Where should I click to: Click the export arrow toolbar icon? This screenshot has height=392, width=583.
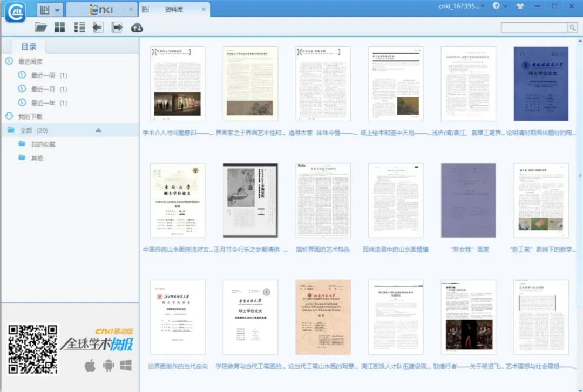[117, 27]
